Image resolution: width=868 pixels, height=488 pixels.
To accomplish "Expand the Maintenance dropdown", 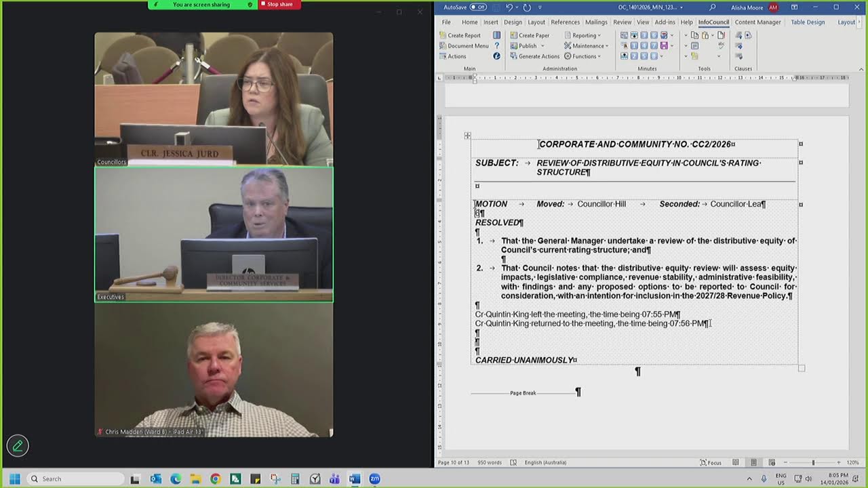I will pos(587,46).
